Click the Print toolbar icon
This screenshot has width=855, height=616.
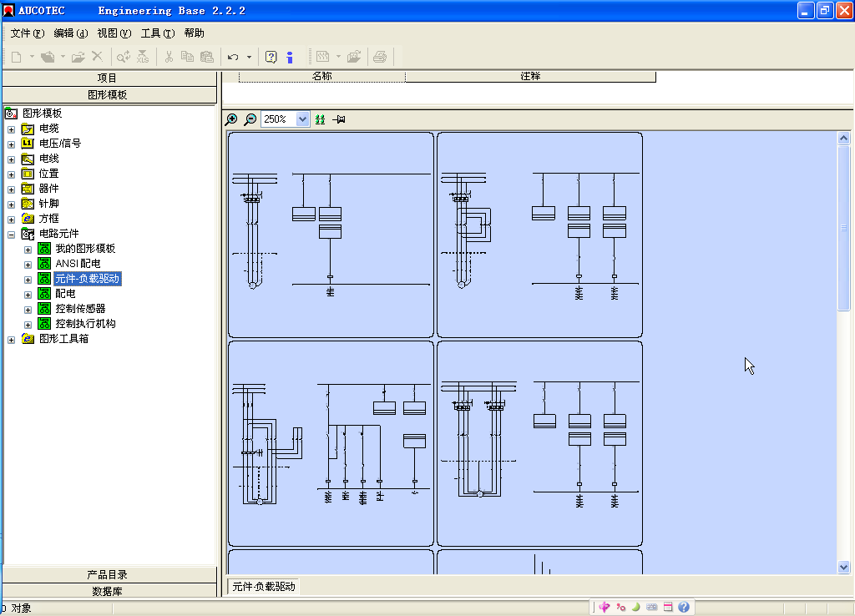pyautogui.click(x=380, y=57)
